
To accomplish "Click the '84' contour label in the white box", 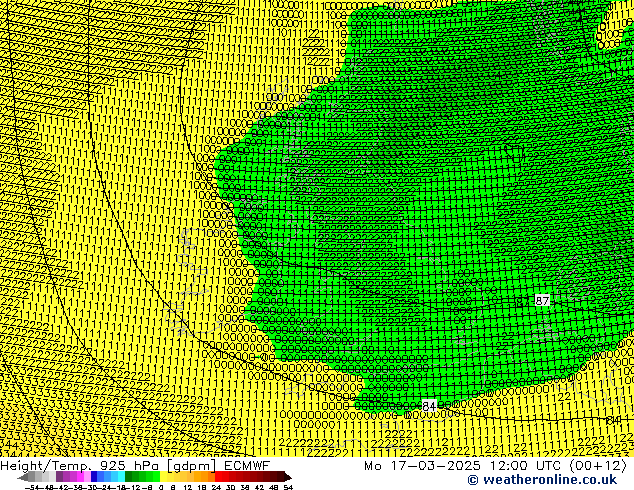I will click(x=429, y=406).
